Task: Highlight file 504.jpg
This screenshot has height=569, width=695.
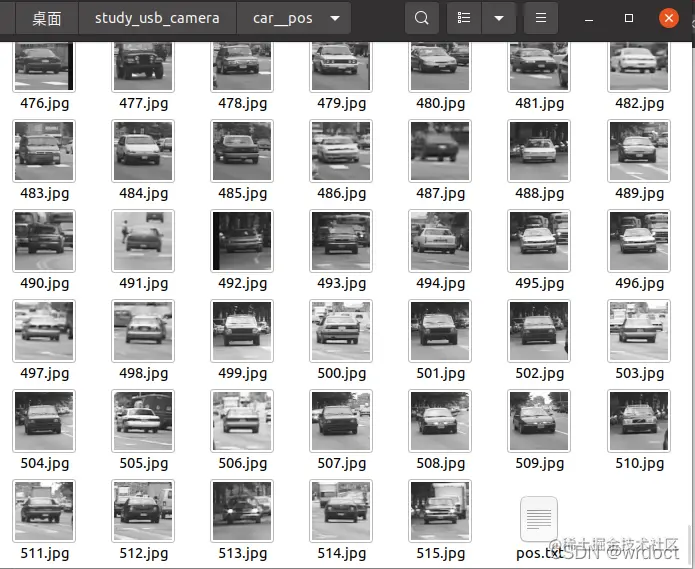Action: [44, 421]
